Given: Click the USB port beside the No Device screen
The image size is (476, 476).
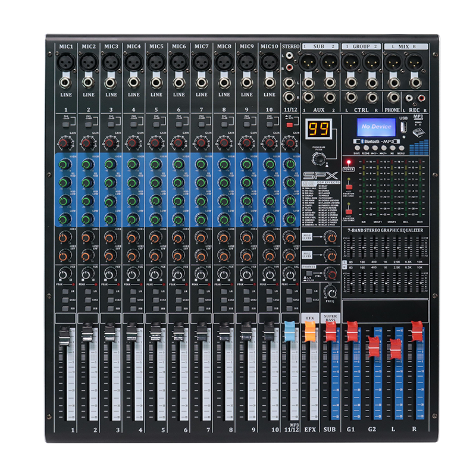Looking at the screenshot, I should click(403, 128).
